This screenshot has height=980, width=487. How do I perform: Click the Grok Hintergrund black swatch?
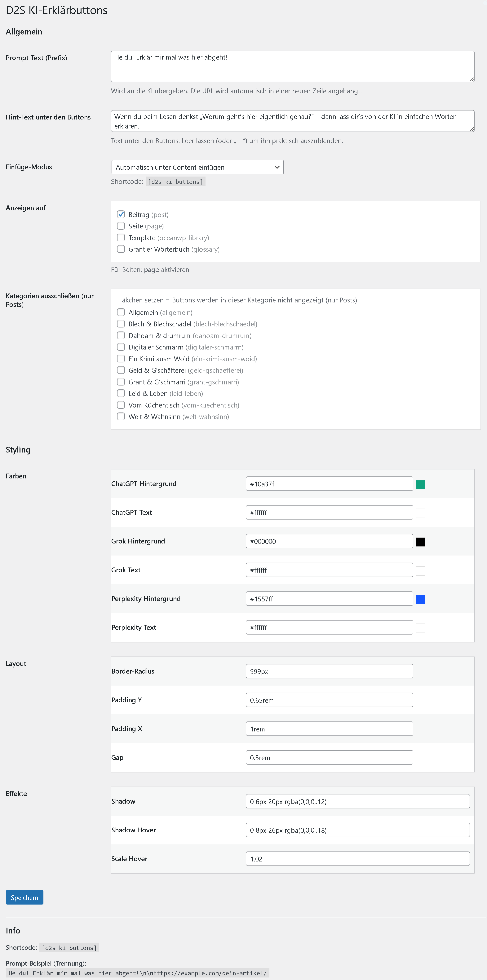tap(420, 542)
